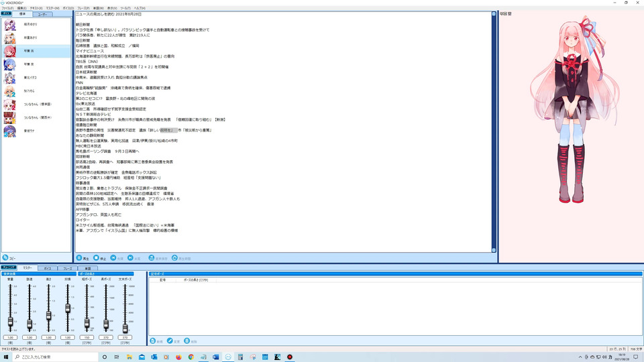
Task: Open File Explorer from the taskbar
Action: [x=129, y=357]
